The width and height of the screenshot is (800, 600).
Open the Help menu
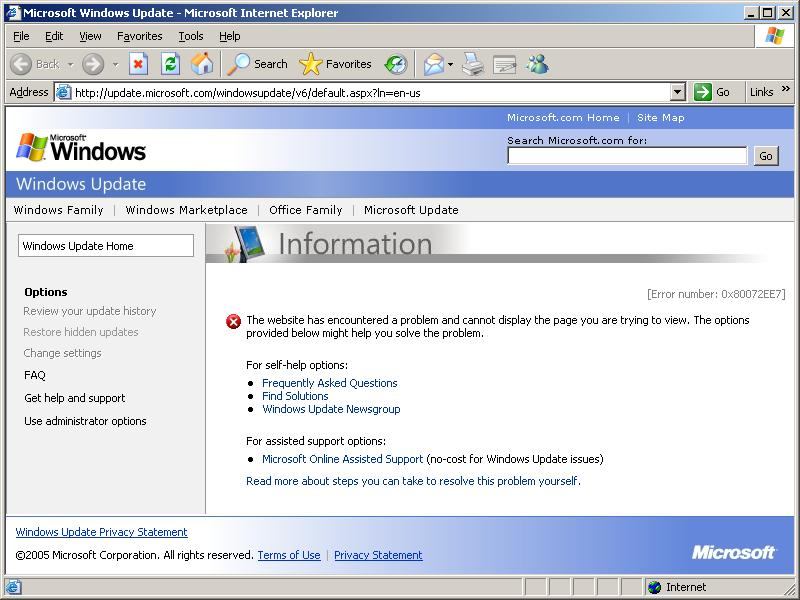[x=230, y=36]
